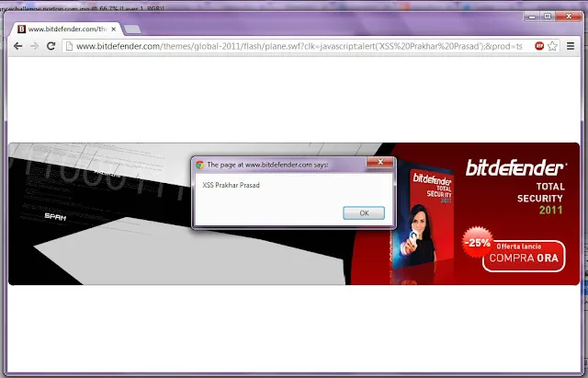
Task: Click the Bitdefender Total Security product box
Action: click(423, 220)
